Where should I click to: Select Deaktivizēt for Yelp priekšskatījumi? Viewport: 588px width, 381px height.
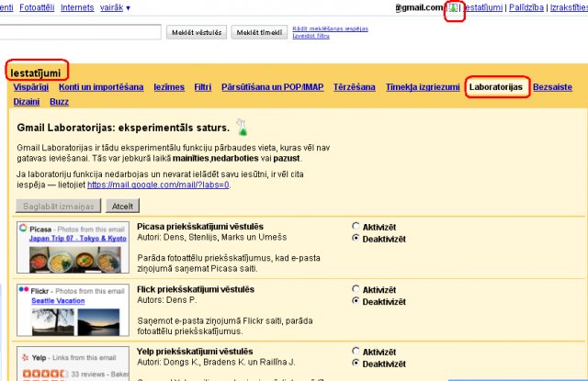356,363
